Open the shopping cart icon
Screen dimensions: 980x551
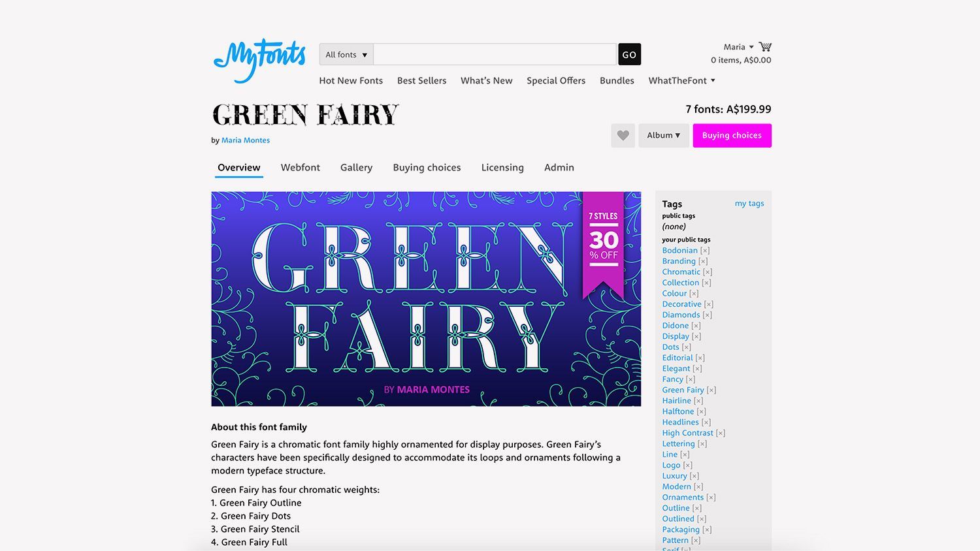pos(765,47)
